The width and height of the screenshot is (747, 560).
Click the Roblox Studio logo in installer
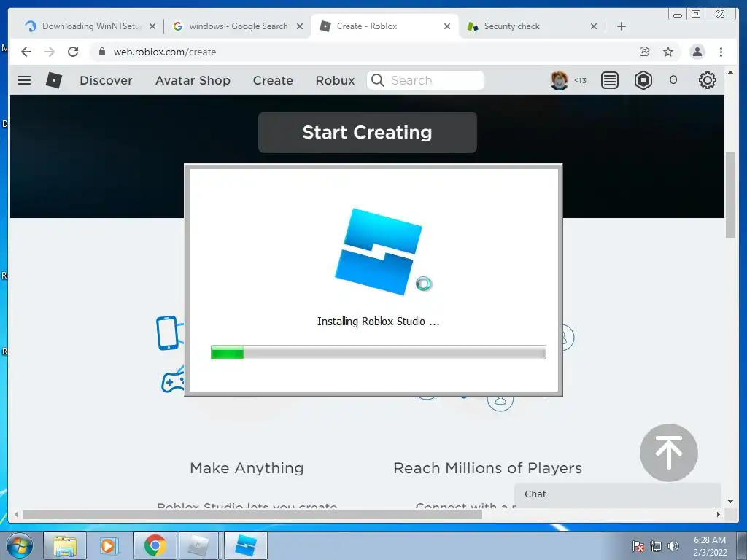[x=379, y=252]
